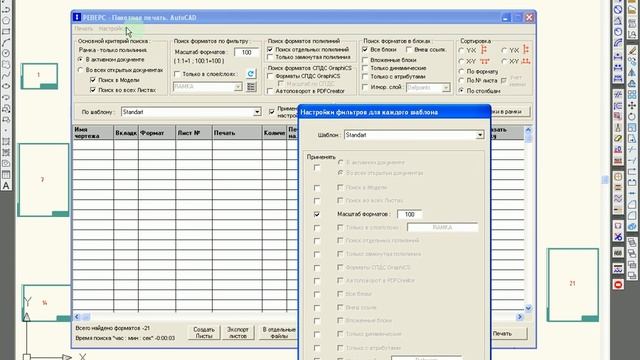640x360 pixels.
Task: Click the red circle icon in right toolbar
Action: coord(618,284)
